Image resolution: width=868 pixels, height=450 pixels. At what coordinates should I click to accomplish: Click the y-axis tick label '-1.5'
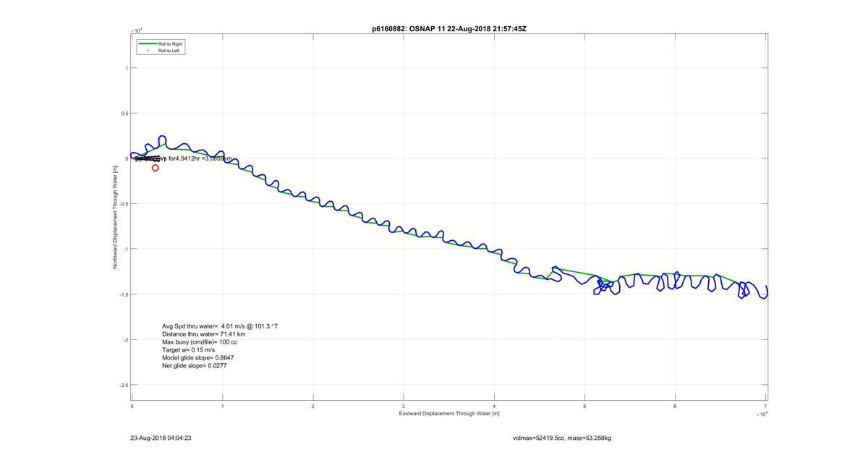click(x=124, y=294)
